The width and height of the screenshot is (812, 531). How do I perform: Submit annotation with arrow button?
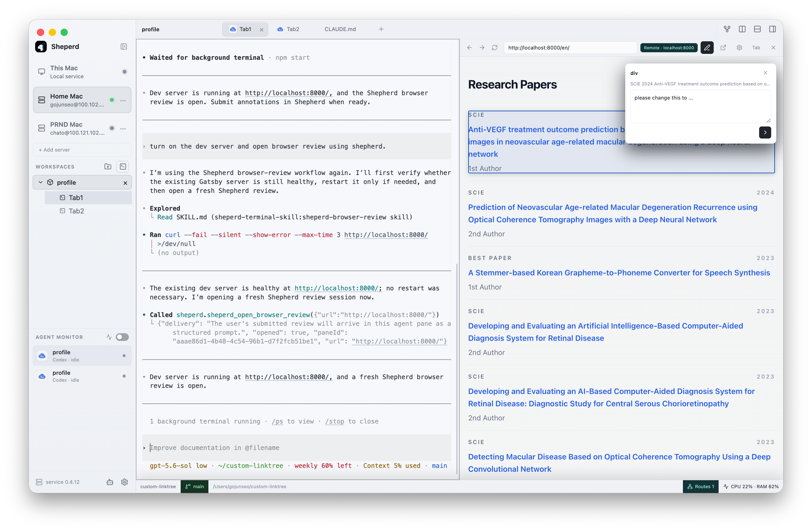pos(765,133)
